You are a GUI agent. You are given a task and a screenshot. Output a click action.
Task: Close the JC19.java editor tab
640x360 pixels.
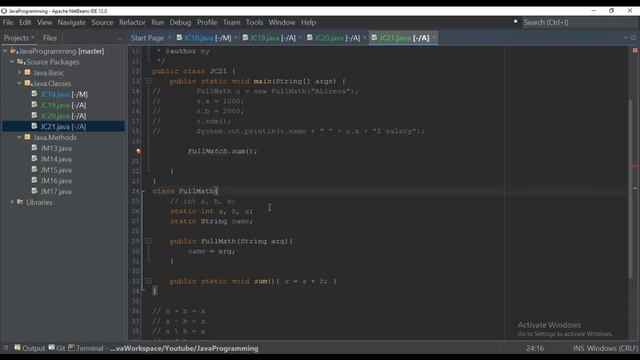click(300, 38)
